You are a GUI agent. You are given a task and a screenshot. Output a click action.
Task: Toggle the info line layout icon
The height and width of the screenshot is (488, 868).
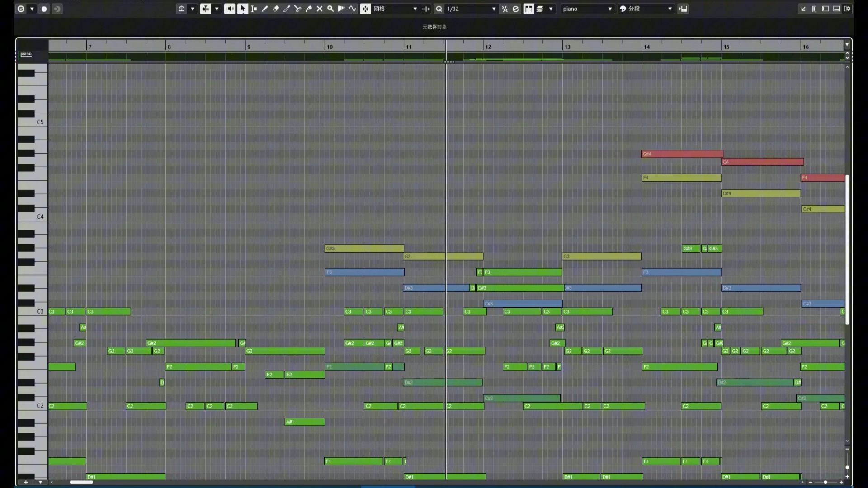(x=814, y=9)
